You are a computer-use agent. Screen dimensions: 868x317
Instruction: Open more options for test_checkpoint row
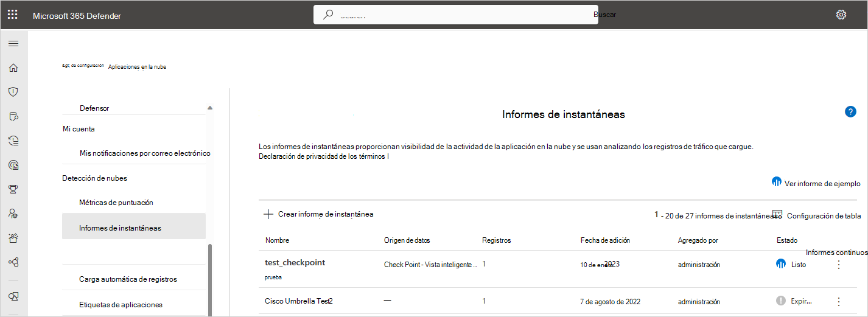click(839, 265)
